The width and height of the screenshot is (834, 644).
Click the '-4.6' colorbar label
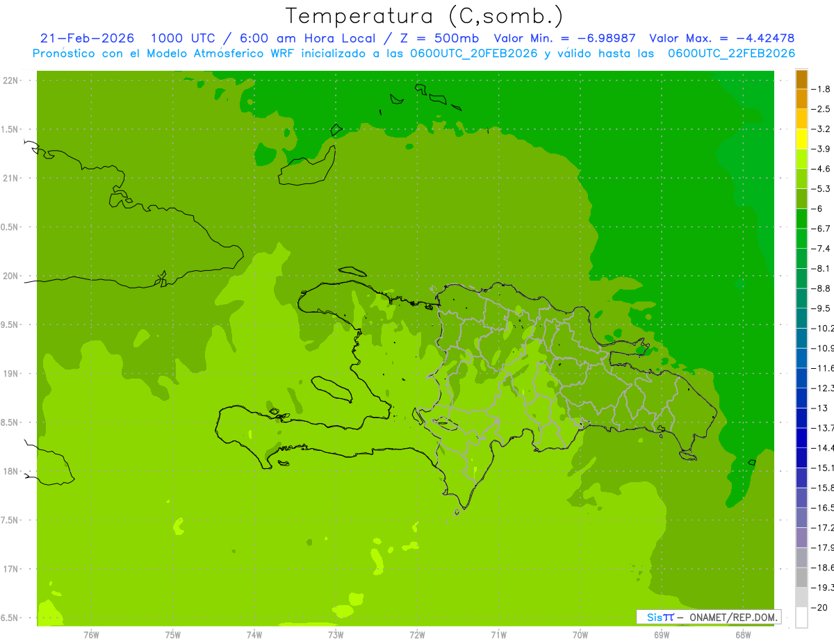(x=822, y=169)
